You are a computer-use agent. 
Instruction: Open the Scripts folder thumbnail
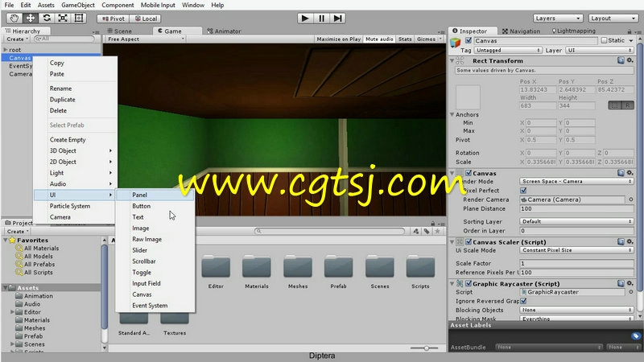pos(420,266)
